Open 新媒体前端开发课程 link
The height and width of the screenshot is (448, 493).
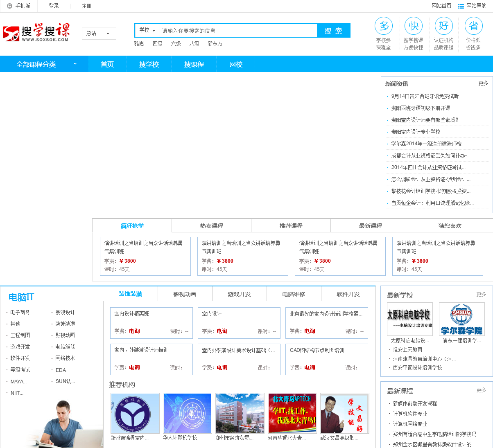pos(415,403)
